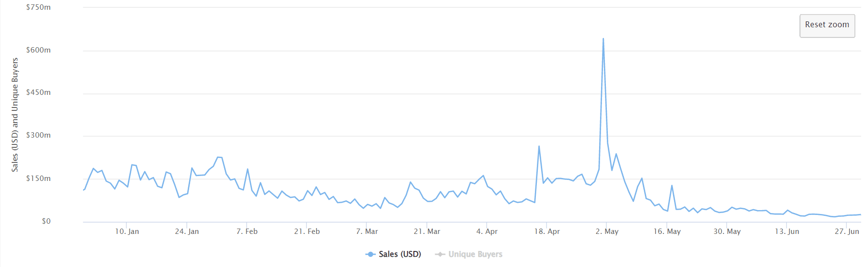Click the blue Sales legend marker icon
This screenshot has height=267, width=868.
click(x=371, y=254)
